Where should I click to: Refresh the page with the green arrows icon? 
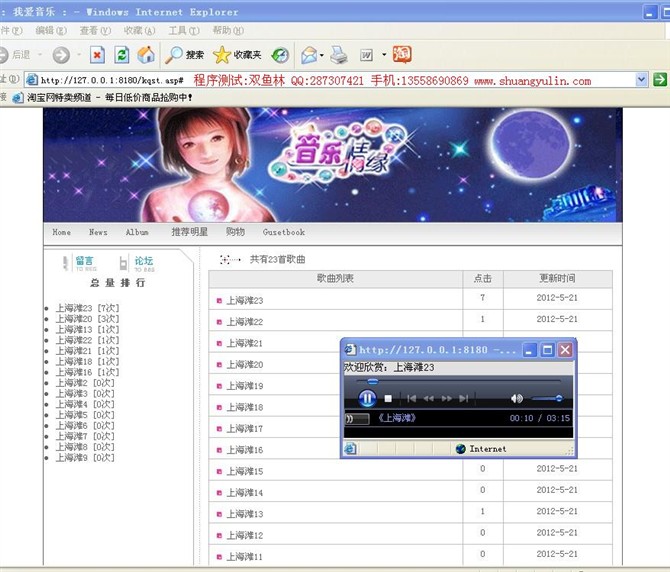click(x=121, y=55)
